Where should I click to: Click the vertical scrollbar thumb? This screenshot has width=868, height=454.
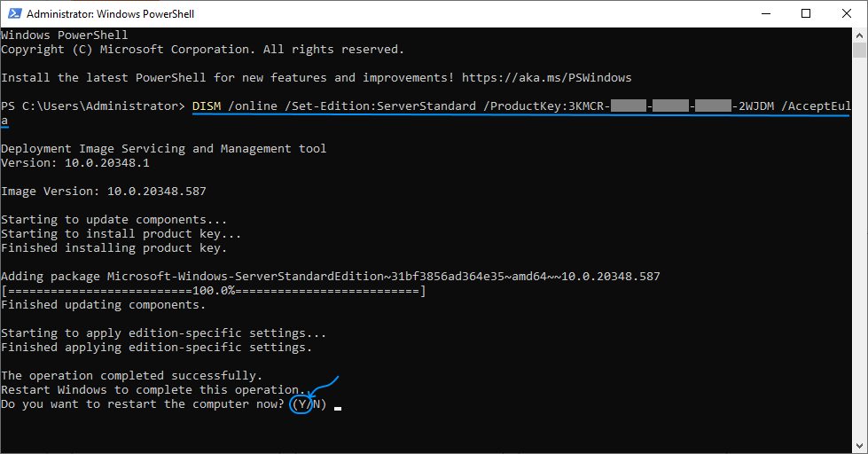[x=859, y=50]
